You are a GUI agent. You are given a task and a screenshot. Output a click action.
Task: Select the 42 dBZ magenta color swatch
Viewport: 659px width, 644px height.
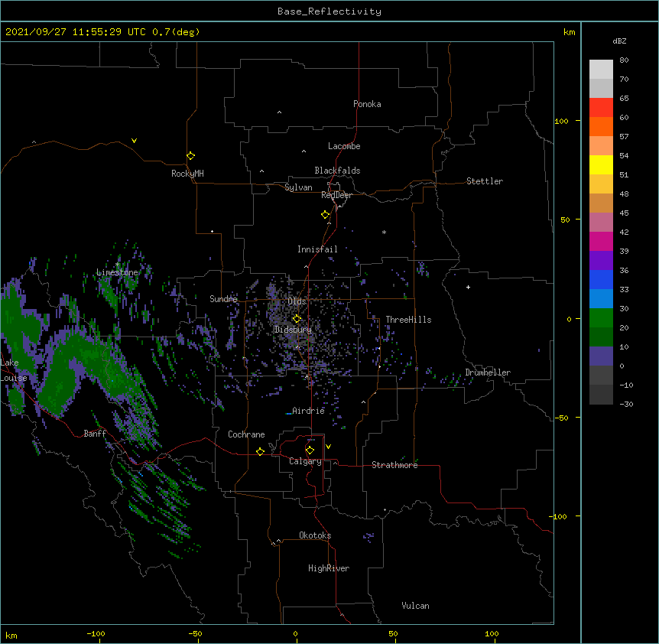[x=601, y=241]
